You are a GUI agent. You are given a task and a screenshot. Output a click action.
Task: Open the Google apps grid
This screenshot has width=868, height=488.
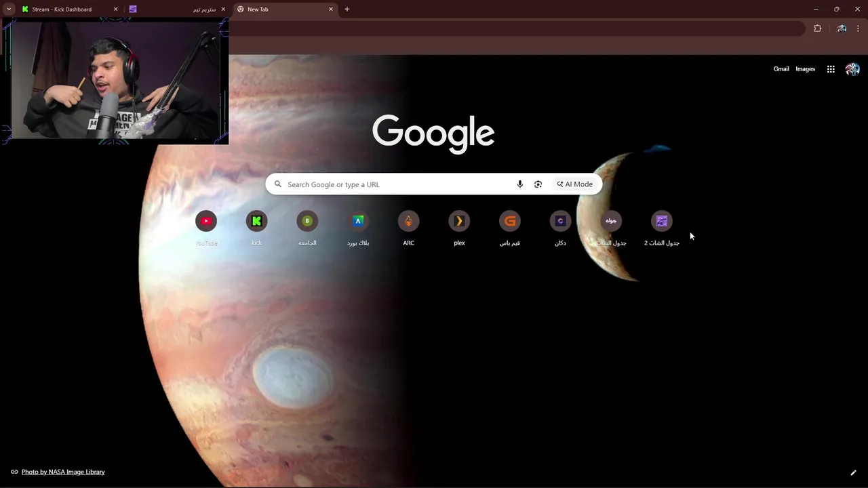click(x=831, y=69)
